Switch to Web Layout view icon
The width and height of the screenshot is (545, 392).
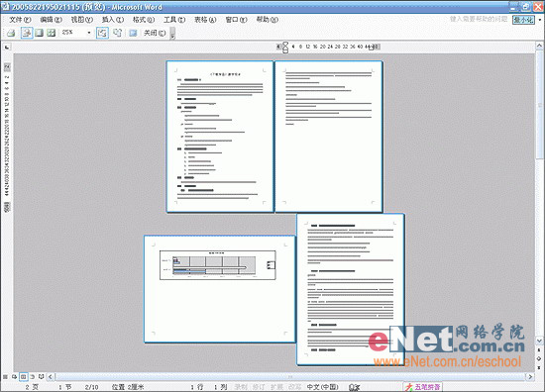click(14, 377)
